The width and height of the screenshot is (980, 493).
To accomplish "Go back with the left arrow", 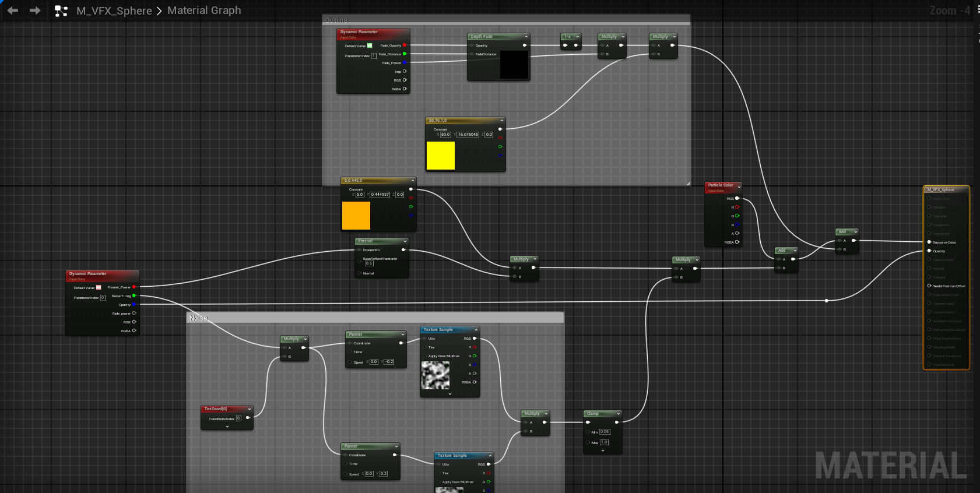I will click(13, 10).
